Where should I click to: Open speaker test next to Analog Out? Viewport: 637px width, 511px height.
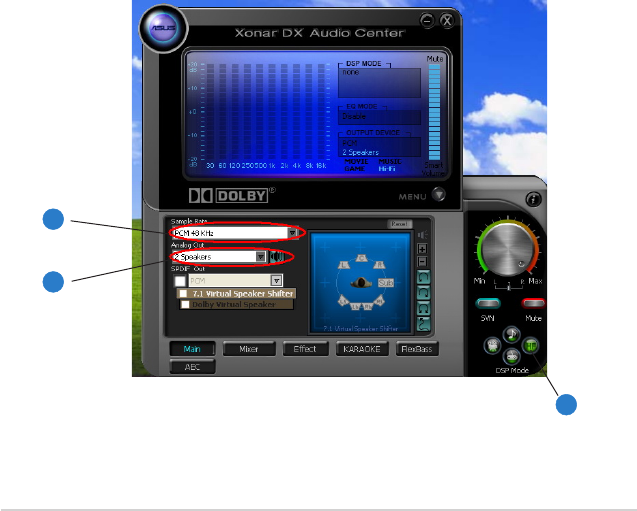pyautogui.click(x=277, y=257)
